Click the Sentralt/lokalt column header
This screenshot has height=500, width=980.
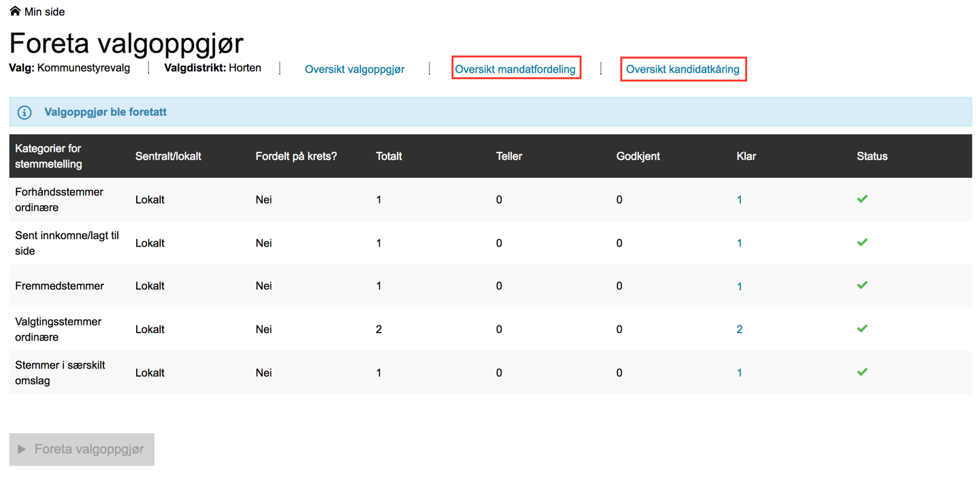[168, 157]
